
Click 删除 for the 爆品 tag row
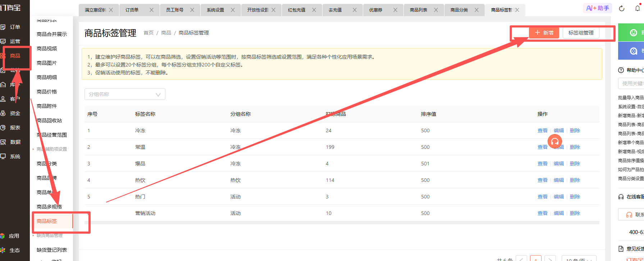[x=575, y=164]
